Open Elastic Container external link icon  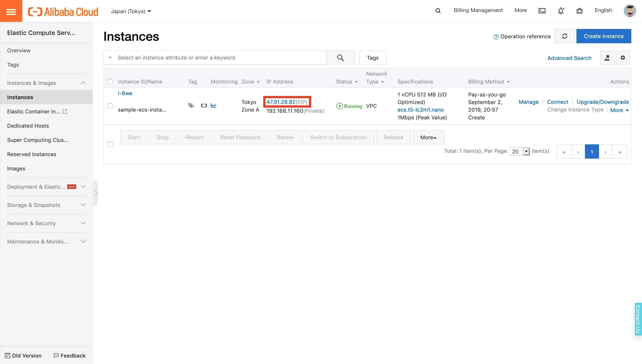[x=65, y=111]
